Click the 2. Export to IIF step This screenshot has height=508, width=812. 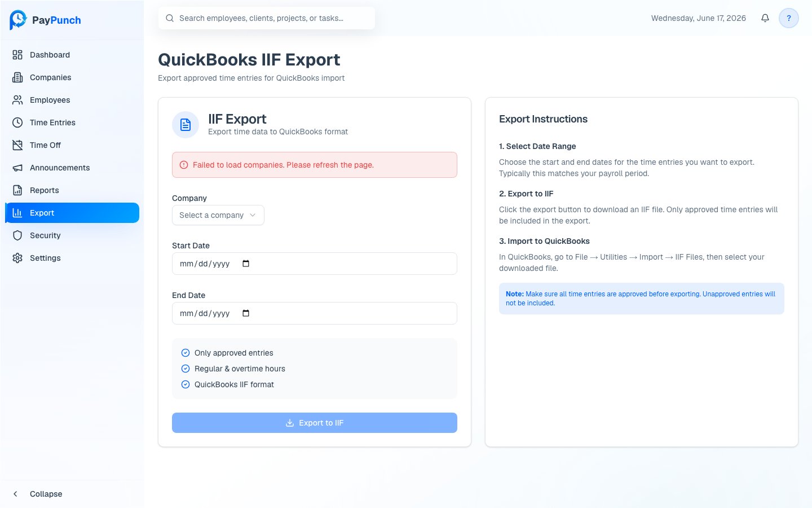(x=526, y=194)
